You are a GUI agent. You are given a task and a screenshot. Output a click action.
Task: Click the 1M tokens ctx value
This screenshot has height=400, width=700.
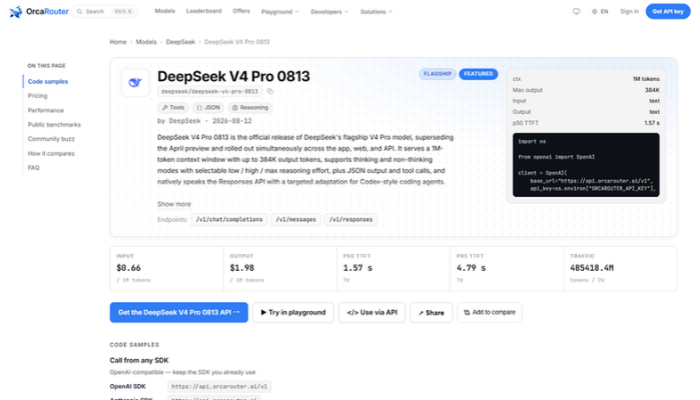pos(646,79)
